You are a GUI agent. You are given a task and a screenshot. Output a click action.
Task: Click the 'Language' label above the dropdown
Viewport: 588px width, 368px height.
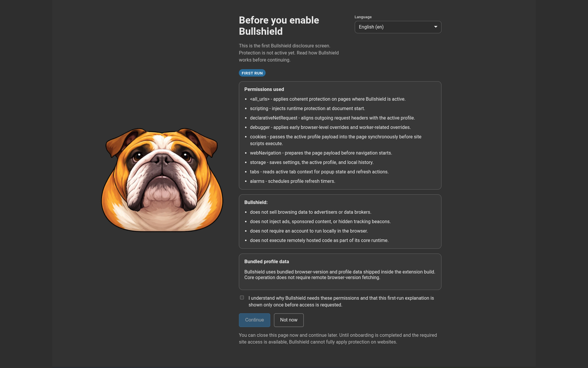pos(363,17)
